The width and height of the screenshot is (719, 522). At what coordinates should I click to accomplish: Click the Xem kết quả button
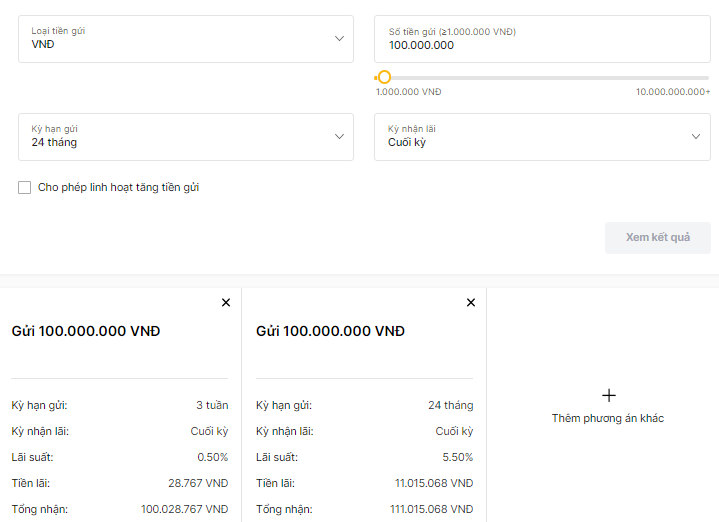tap(658, 238)
